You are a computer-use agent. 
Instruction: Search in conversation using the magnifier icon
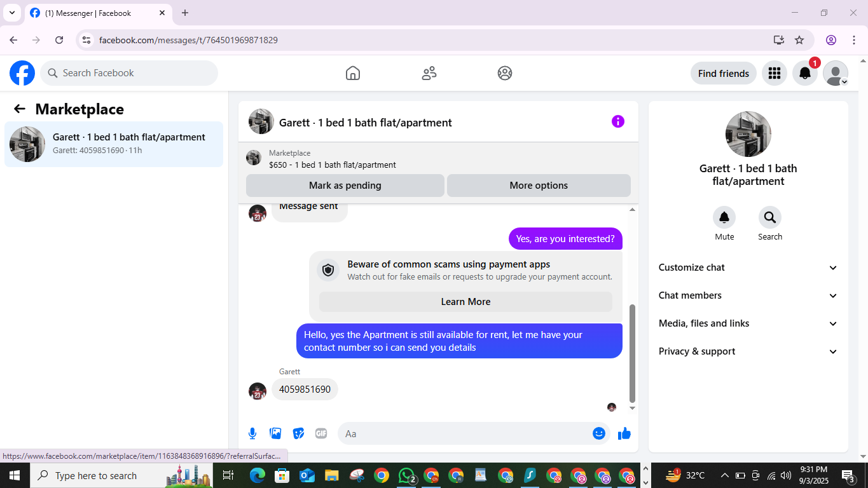tap(770, 217)
